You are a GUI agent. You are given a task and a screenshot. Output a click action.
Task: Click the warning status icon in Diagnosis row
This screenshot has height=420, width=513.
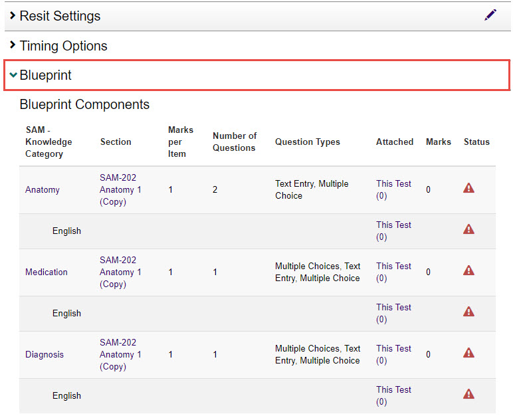468,353
